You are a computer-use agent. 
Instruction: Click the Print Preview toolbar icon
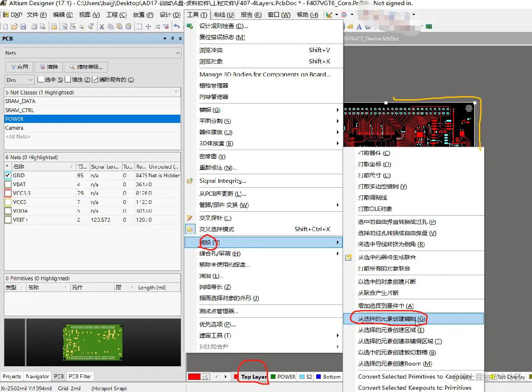[43, 27]
